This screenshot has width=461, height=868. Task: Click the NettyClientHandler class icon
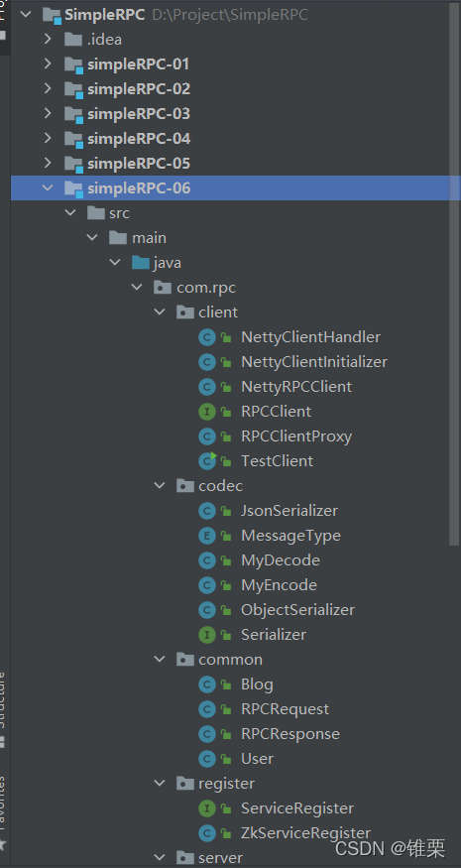pyautogui.click(x=207, y=337)
